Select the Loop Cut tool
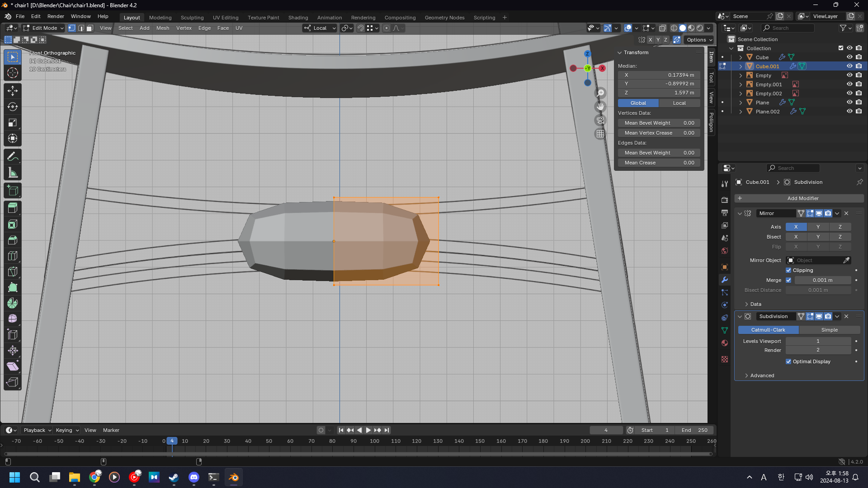The width and height of the screenshot is (868, 488). coord(13,256)
